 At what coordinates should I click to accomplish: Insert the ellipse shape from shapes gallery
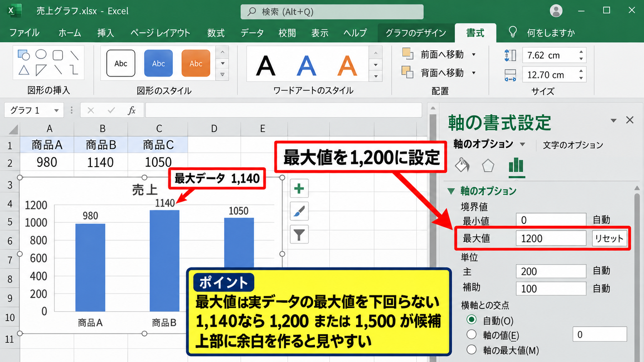pyautogui.click(x=41, y=55)
